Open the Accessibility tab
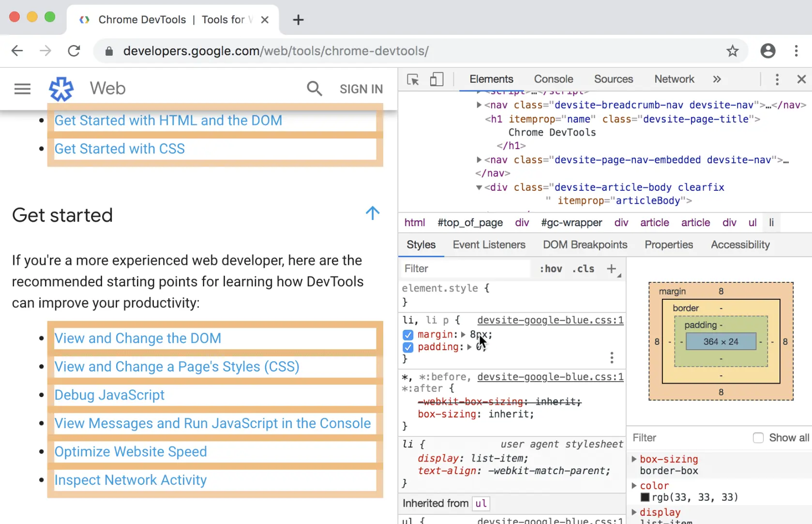Viewport: 812px width, 524px height. (740, 245)
